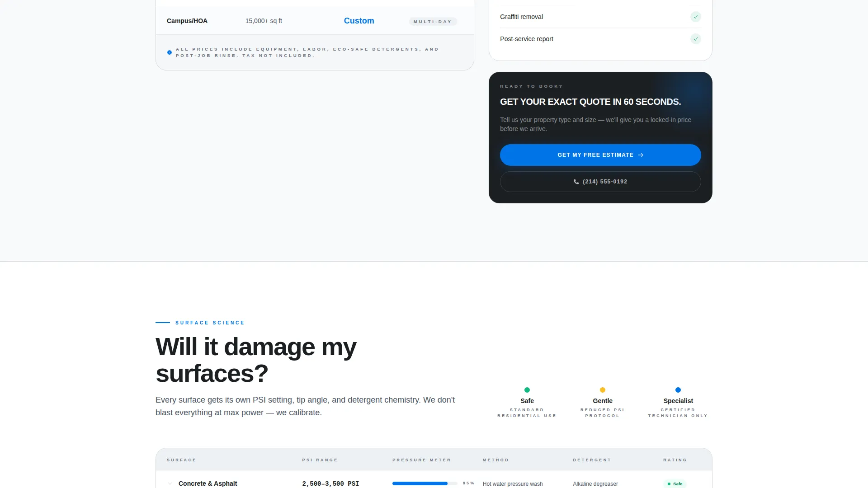Click the Concrete & Asphalt surface name
Viewport: 868px width, 488px height.
208,483
